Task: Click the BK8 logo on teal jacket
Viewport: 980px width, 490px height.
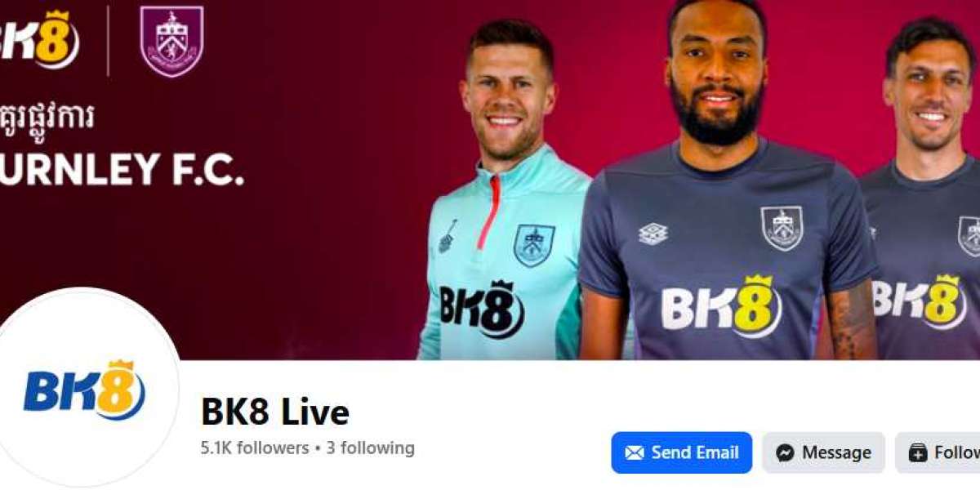Action: click(482, 309)
